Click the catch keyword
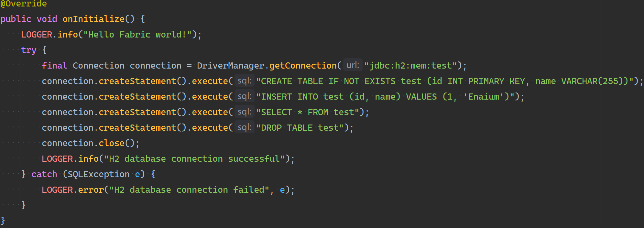This screenshot has height=228, width=644. click(44, 174)
